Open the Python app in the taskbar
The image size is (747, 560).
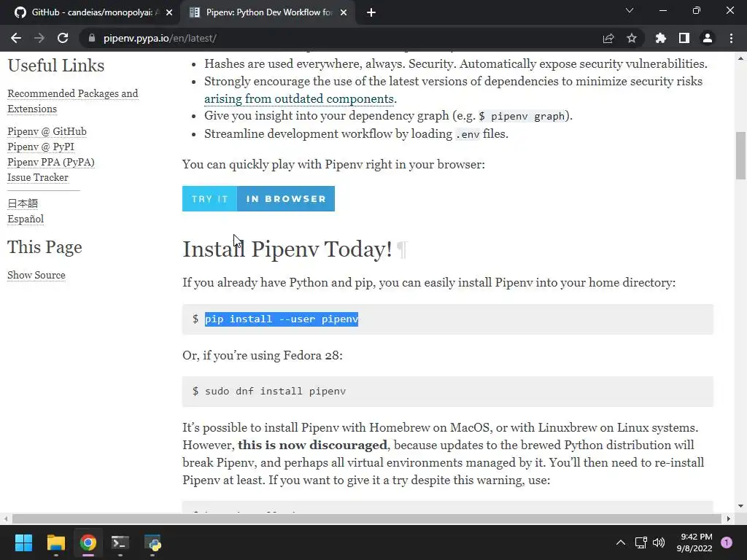click(x=152, y=542)
